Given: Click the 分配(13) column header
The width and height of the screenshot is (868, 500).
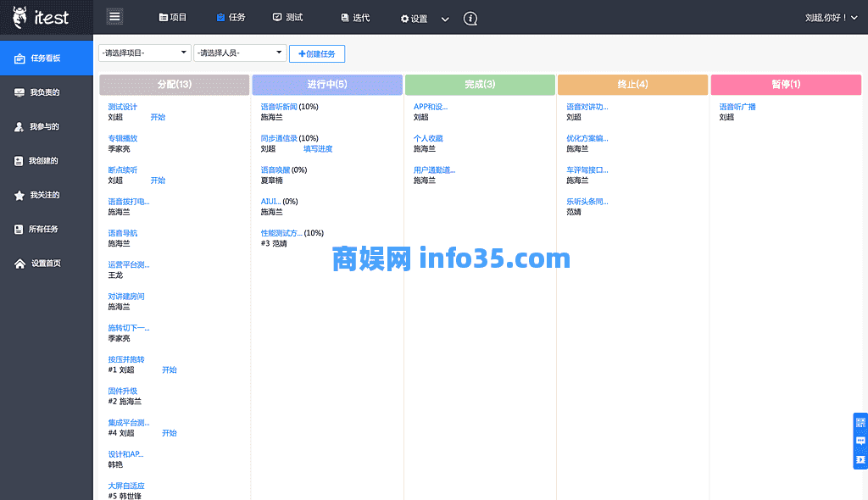Looking at the screenshot, I should pyautogui.click(x=175, y=85).
